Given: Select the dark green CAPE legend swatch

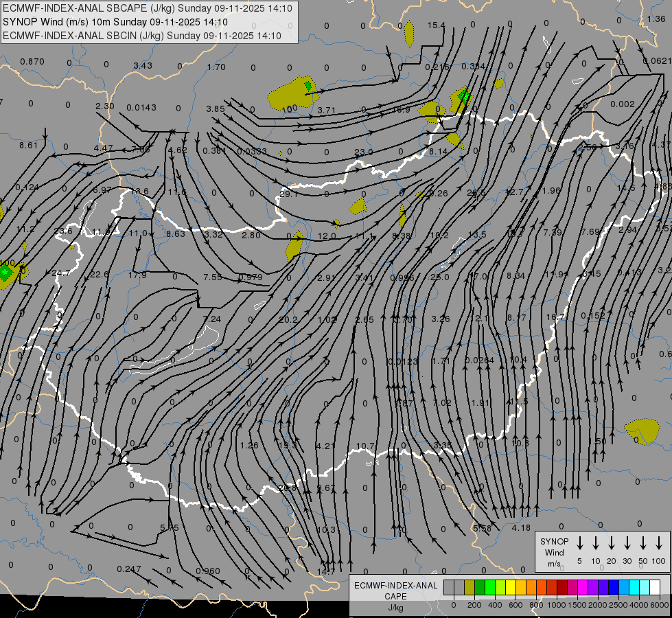Looking at the screenshot, I should (x=480, y=588).
